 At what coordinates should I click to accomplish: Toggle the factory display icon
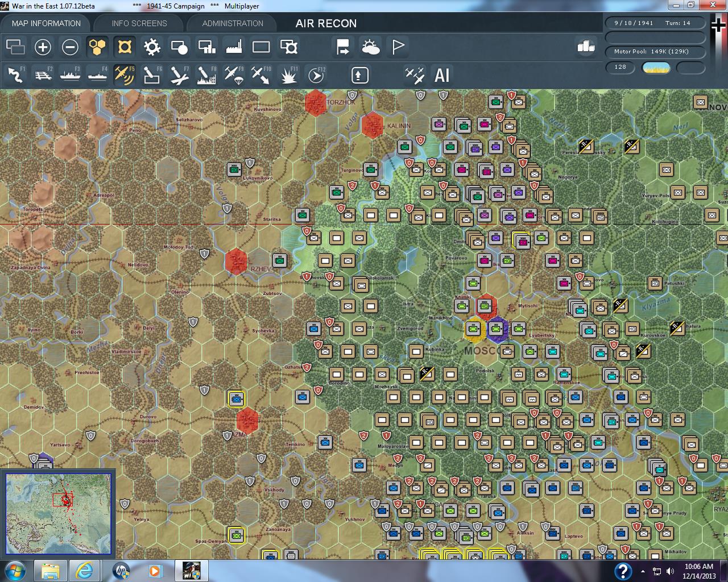click(234, 47)
